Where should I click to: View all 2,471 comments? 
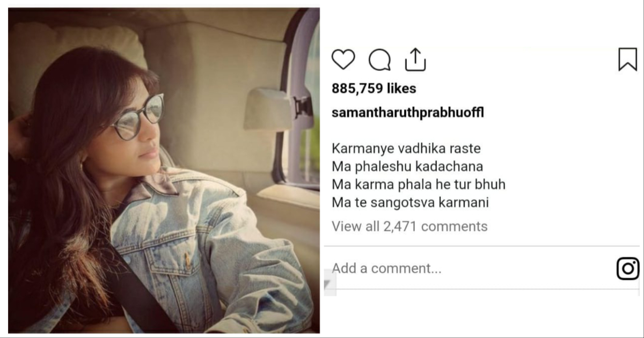(x=409, y=226)
